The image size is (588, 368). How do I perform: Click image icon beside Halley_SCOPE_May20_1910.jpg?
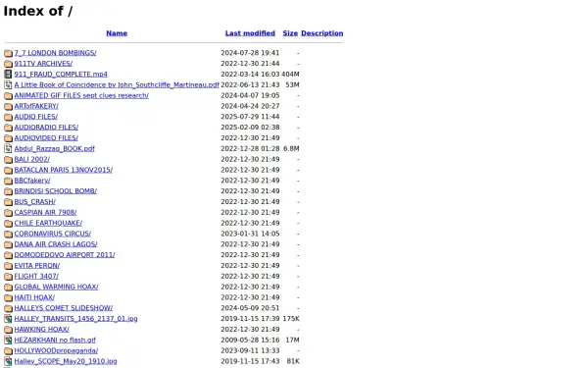8,361
